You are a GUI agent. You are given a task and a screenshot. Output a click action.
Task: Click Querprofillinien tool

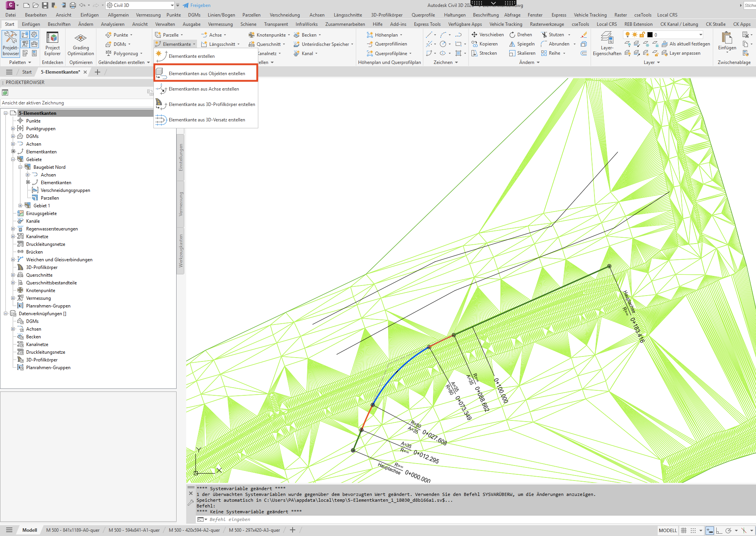coord(387,44)
